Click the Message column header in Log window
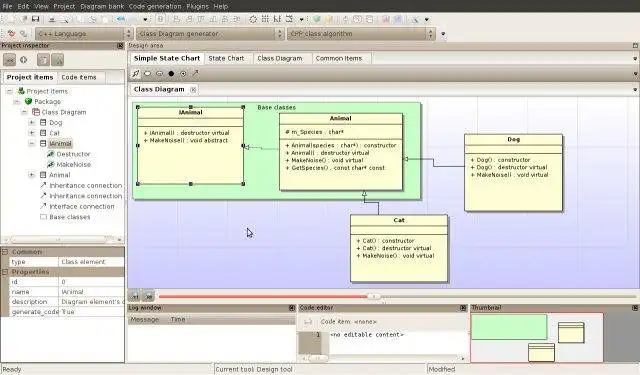 (x=144, y=320)
